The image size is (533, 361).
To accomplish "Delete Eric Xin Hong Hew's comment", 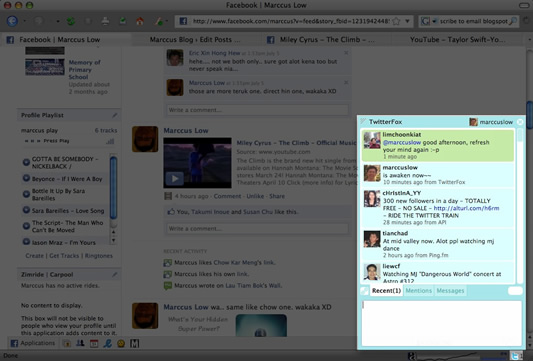I will pyautogui.click(x=346, y=53).
